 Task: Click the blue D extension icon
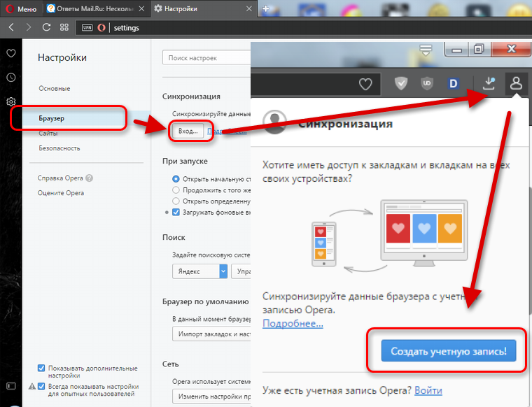click(454, 83)
